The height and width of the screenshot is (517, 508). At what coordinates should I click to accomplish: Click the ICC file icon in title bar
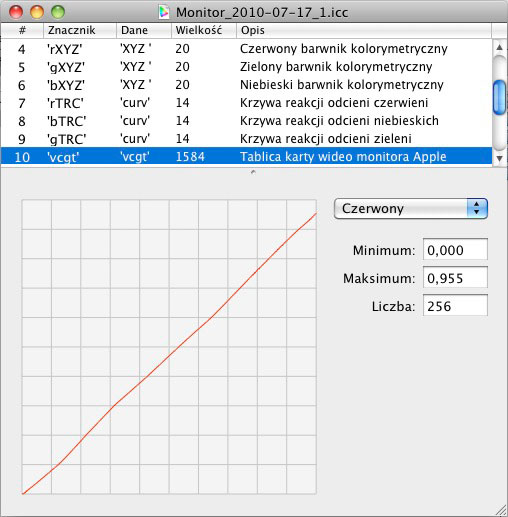pyautogui.click(x=163, y=12)
